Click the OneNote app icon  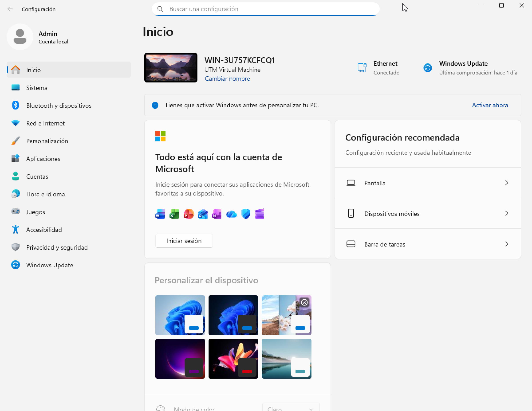[217, 214]
